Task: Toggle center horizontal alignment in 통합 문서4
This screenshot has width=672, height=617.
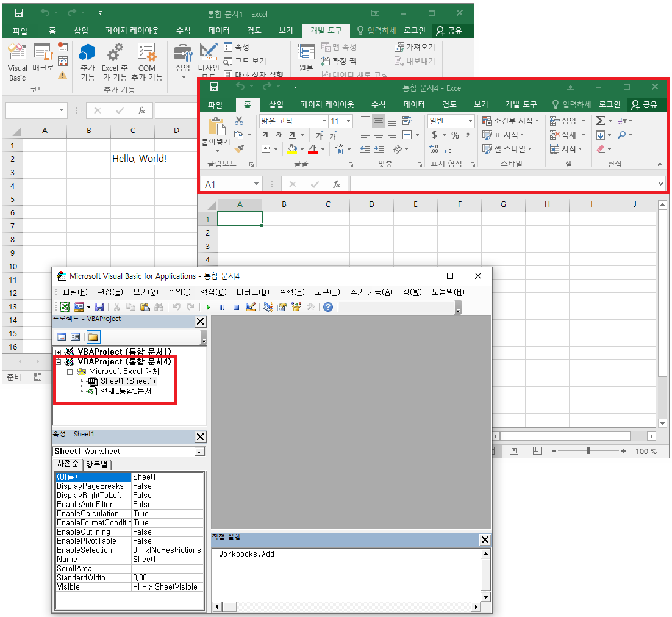Action: pyautogui.click(x=379, y=135)
